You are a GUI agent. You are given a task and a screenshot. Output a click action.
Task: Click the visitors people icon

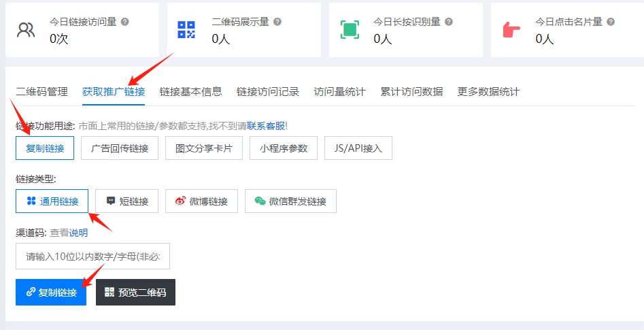pyautogui.click(x=26, y=30)
